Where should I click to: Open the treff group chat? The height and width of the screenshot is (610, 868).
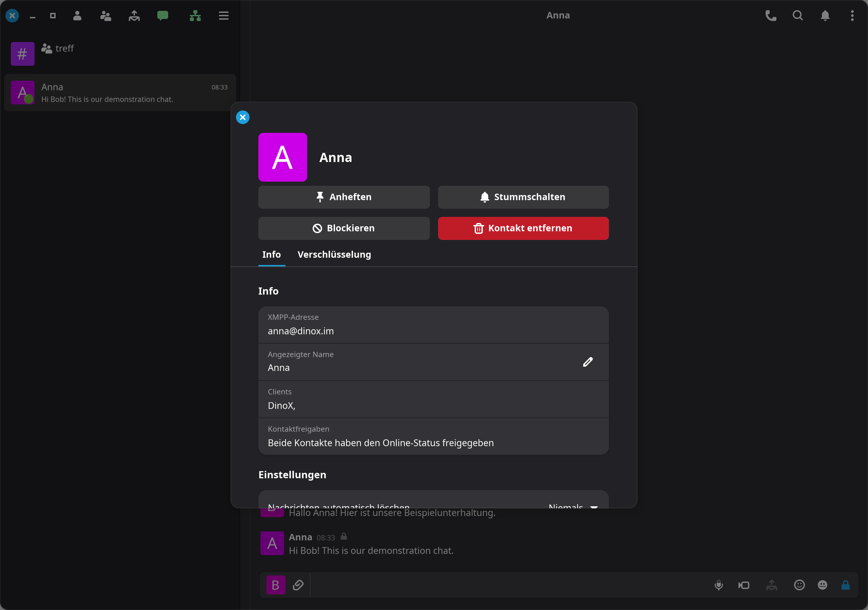[120, 54]
